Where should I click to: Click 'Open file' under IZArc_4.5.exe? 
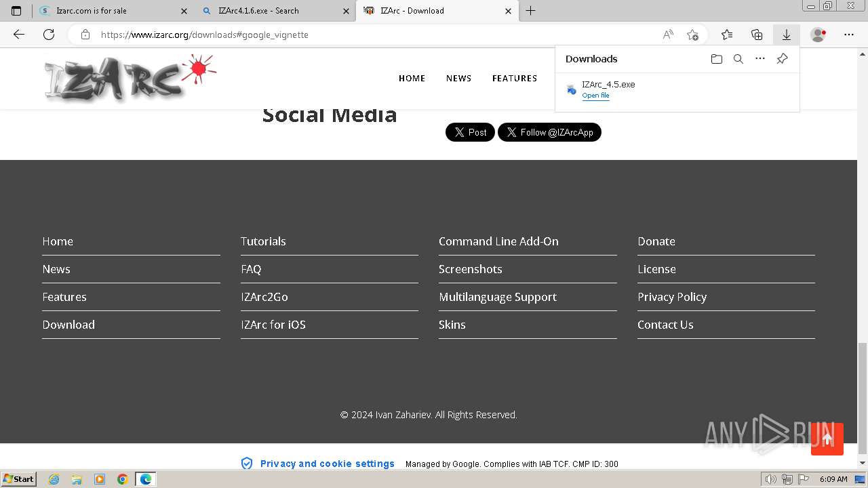tap(595, 96)
